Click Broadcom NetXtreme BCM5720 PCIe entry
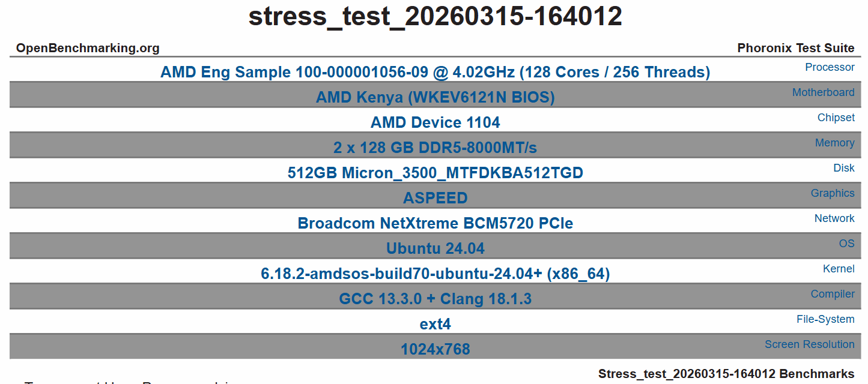This screenshot has height=384, width=868. pos(436,223)
